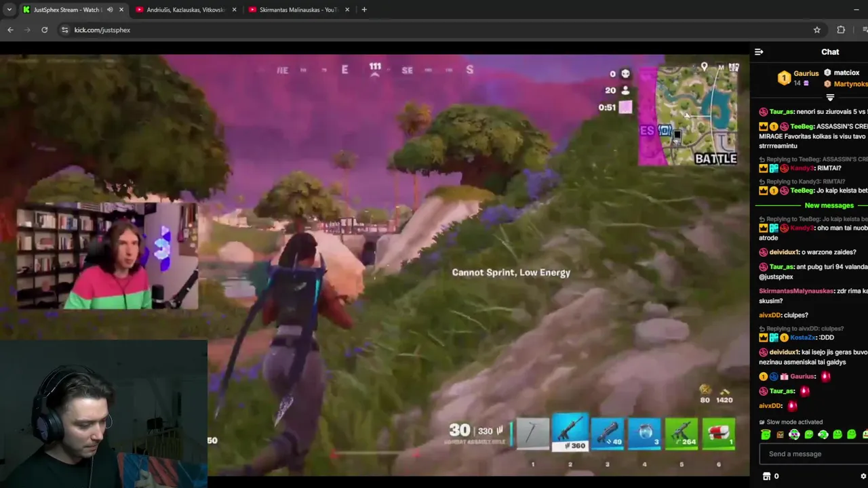Image resolution: width=868 pixels, height=488 pixels.
Task: Click the pickaxe hotbar slot
Action: [x=532, y=434]
